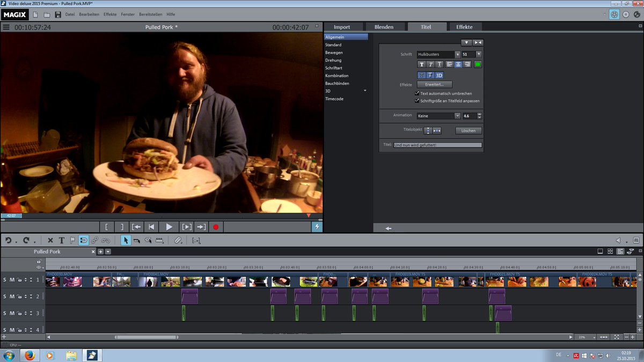Solo track 2 with its S button
The width and height of the screenshot is (644, 362).
tap(5, 296)
